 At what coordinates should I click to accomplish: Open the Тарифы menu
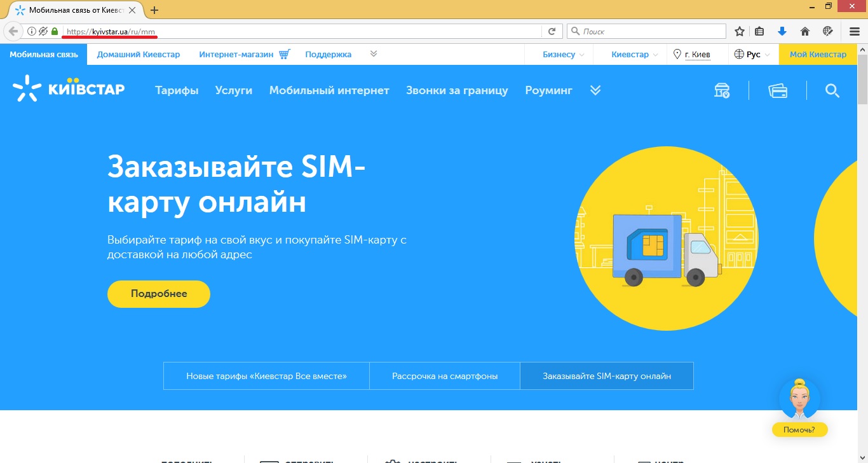[x=177, y=90]
